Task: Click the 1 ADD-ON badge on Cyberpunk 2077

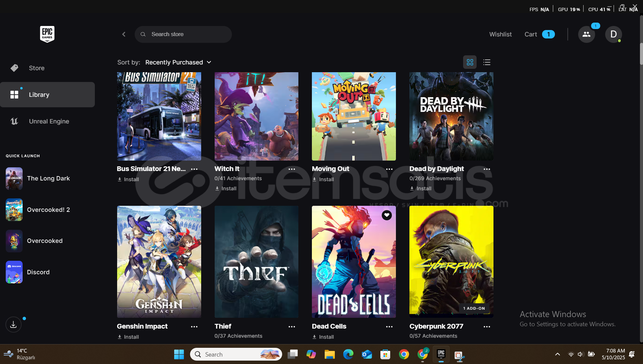Action: click(474, 308)
